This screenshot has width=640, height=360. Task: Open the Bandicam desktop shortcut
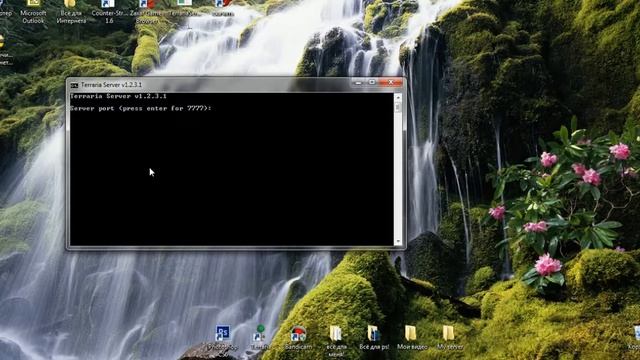tap(298, 338)
